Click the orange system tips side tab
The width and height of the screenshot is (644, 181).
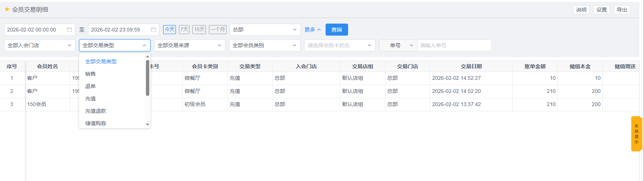click(x=636, y=134)
